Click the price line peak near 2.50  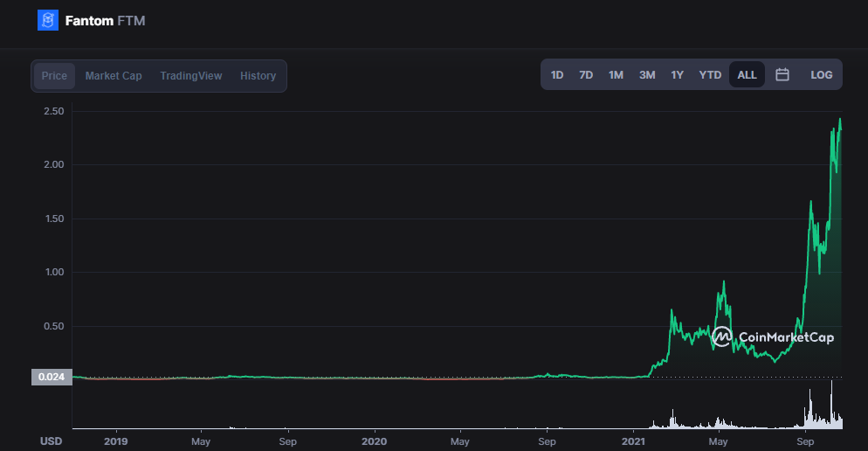840,119
